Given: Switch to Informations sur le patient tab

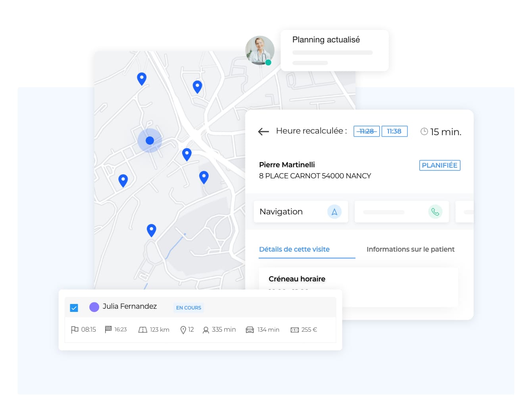Looking at the screenshot, I should coord(411,249).
